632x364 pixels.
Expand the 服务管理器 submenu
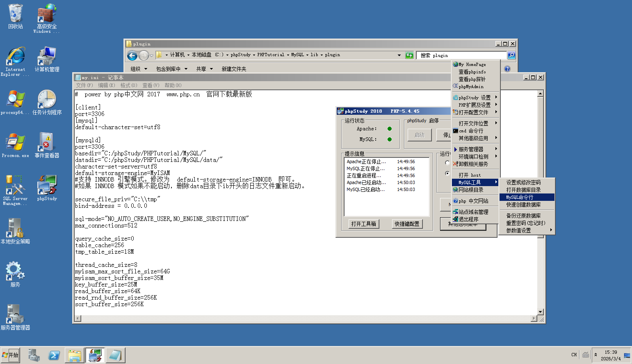[x=475, y=149]
